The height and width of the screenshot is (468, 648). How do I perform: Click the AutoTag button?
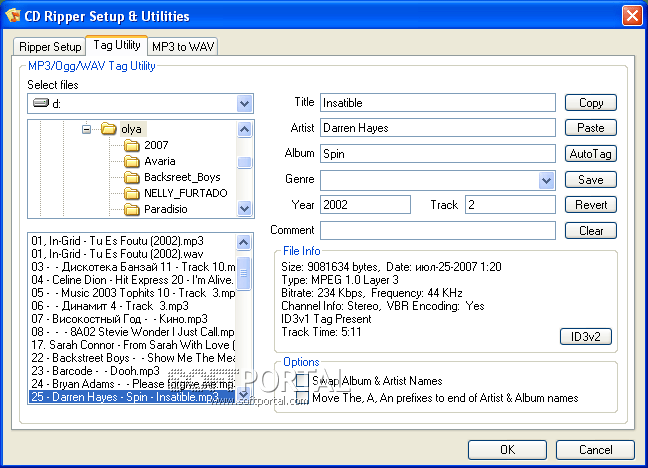click(x=591, y=154)
